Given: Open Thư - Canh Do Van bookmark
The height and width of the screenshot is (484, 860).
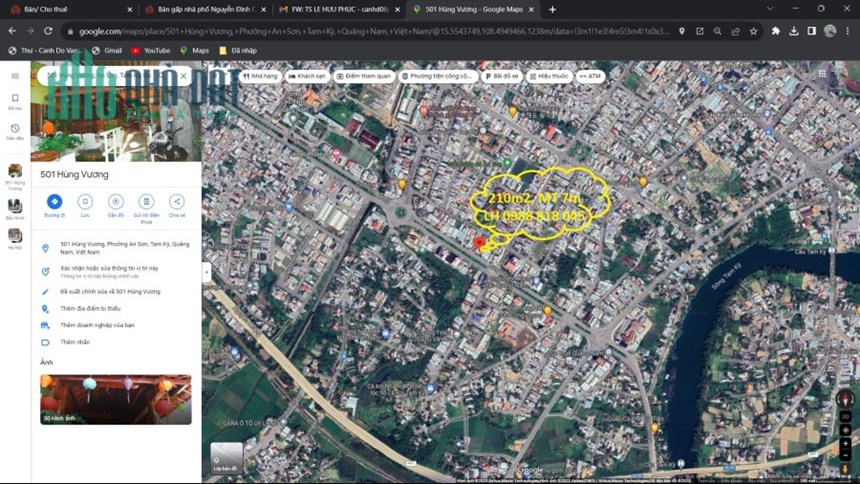Looking at the screenshot, I should [46, 50].
